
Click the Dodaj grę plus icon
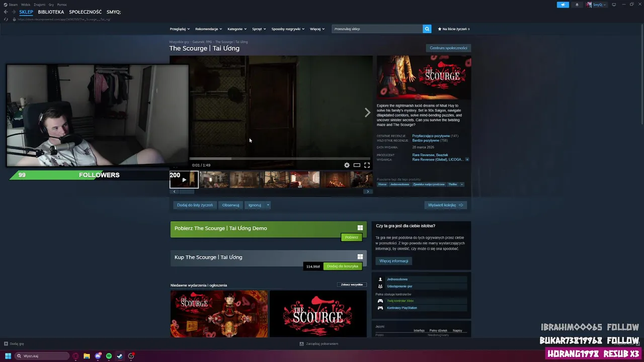coord(6,344)
